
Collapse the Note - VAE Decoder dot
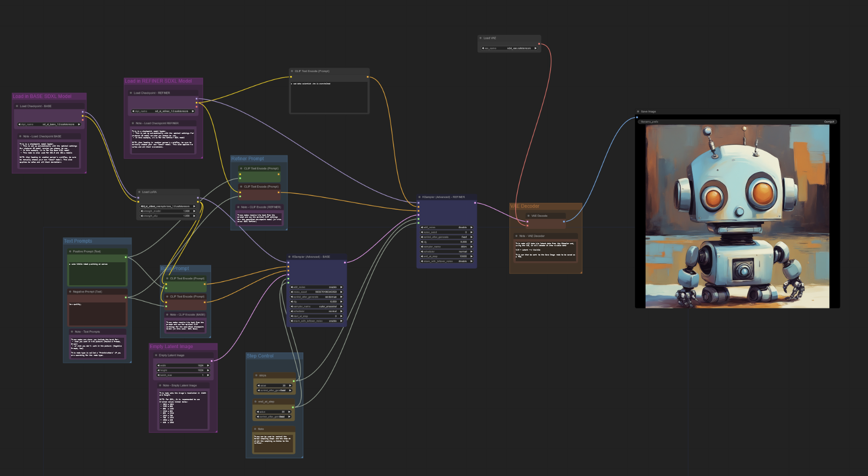(x=517, y=236)
